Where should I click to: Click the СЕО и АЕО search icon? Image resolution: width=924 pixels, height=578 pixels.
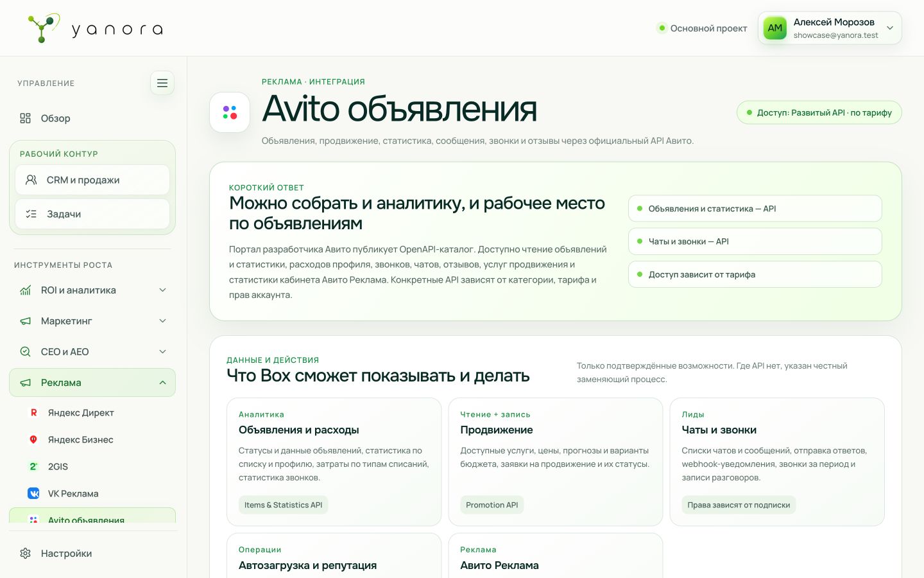click(x=26, y=352)
